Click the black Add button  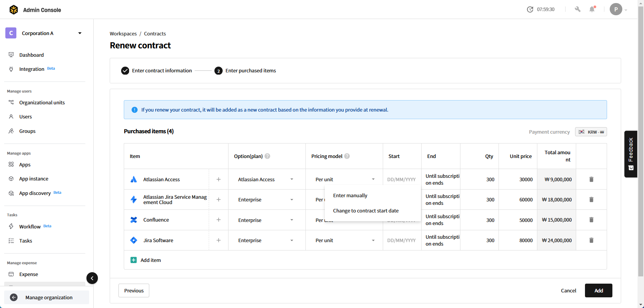(x=599, y=290)
